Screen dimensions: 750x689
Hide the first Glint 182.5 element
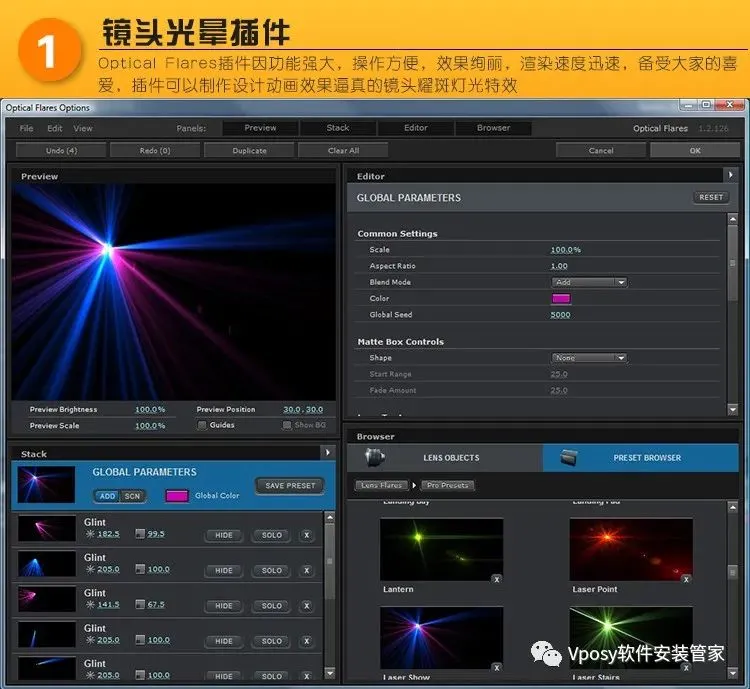(x=224, y=535)
